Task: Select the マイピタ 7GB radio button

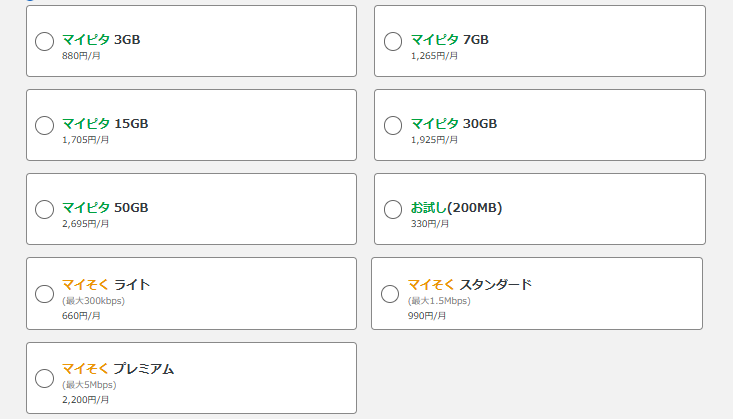Action: (x=393, y=41)
